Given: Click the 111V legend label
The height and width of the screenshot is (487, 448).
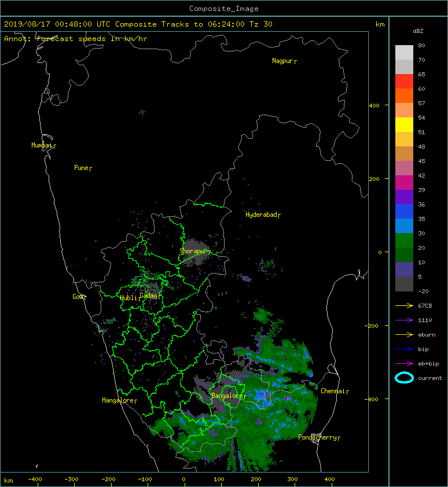Looking at the screenshot, I should coord(425,320).
